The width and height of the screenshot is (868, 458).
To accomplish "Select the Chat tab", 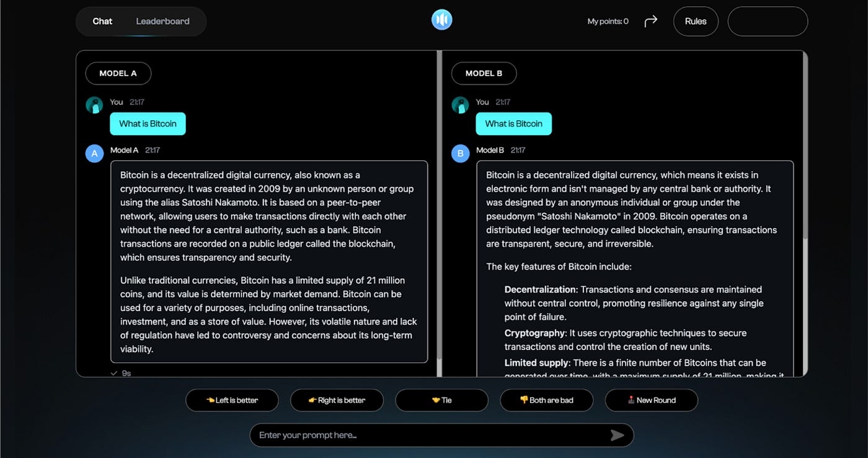I will (x=102, y=21).
